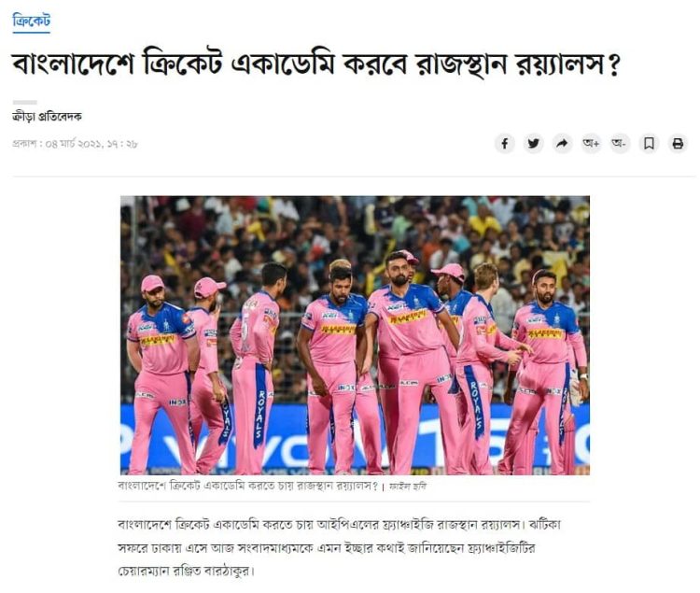Share the article on Facebook
Image resolution: width=700 pixels, height=593 pixels.
tap(504, 143)
